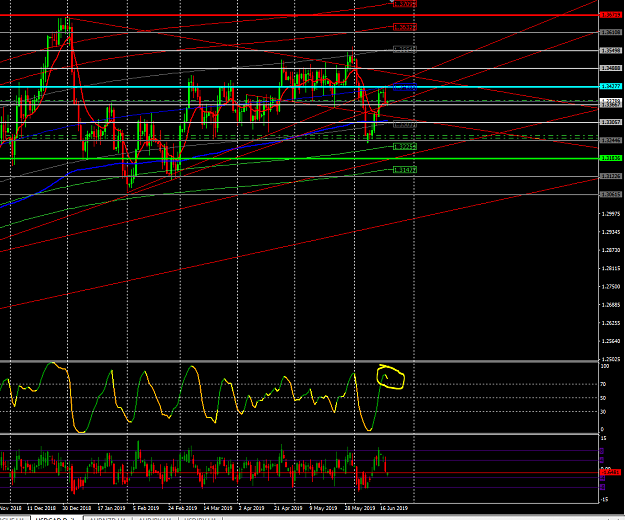
Task: Click the 1.36108 axis price label
Action: click(x=611, y=32)
